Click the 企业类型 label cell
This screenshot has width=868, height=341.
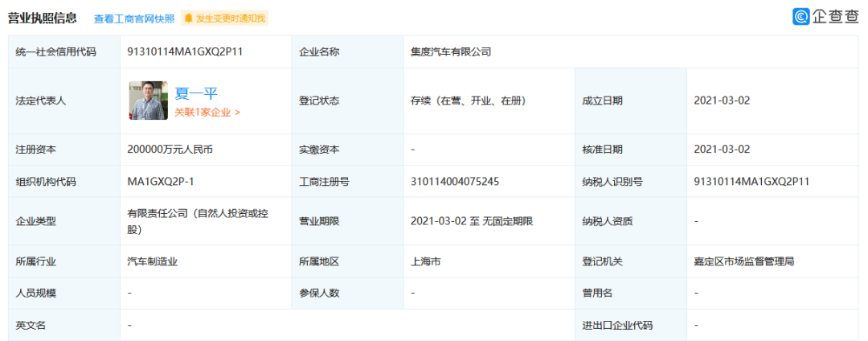tap(64, 221)
